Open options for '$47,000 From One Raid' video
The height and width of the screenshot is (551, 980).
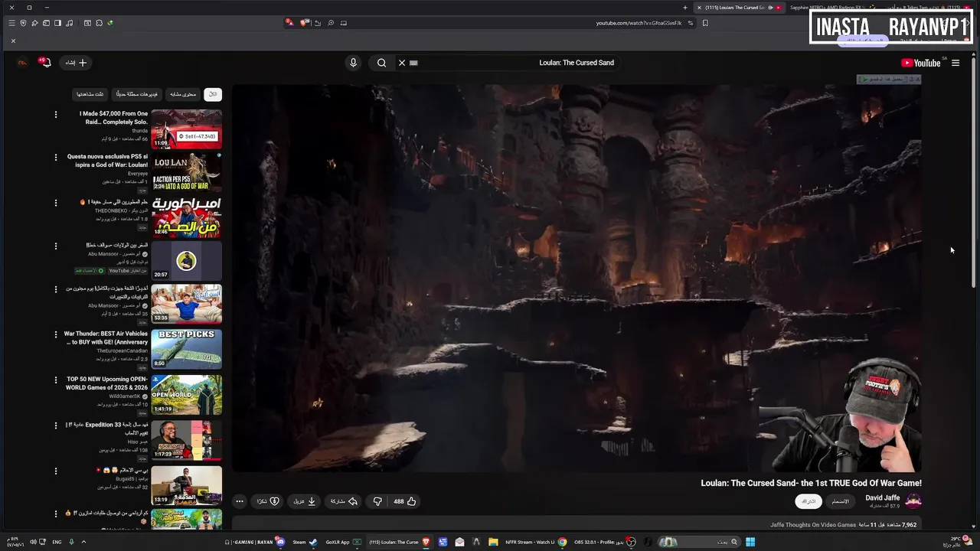(x=55, y=114)
